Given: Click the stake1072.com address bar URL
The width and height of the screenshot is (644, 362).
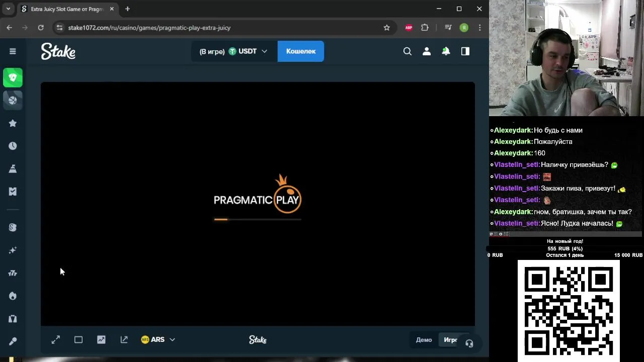Looking at the screenshot, I should tap(149, 28).
